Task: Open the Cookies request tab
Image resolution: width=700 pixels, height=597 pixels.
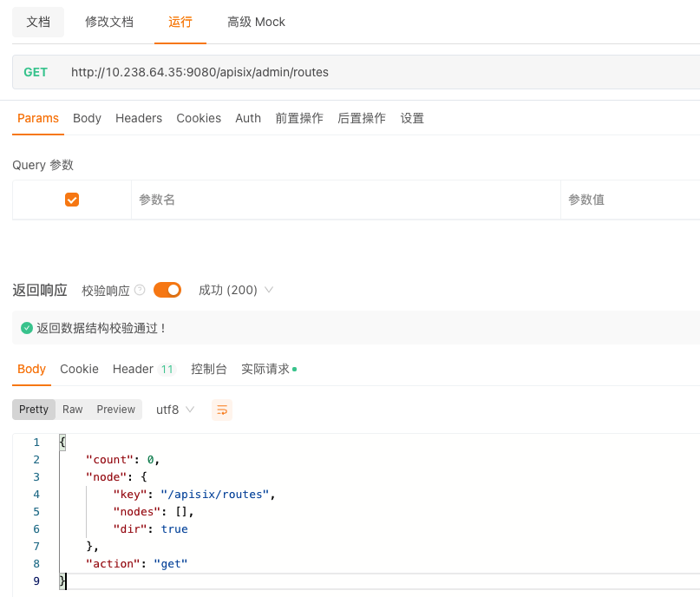Action: (x=199, y=118)
